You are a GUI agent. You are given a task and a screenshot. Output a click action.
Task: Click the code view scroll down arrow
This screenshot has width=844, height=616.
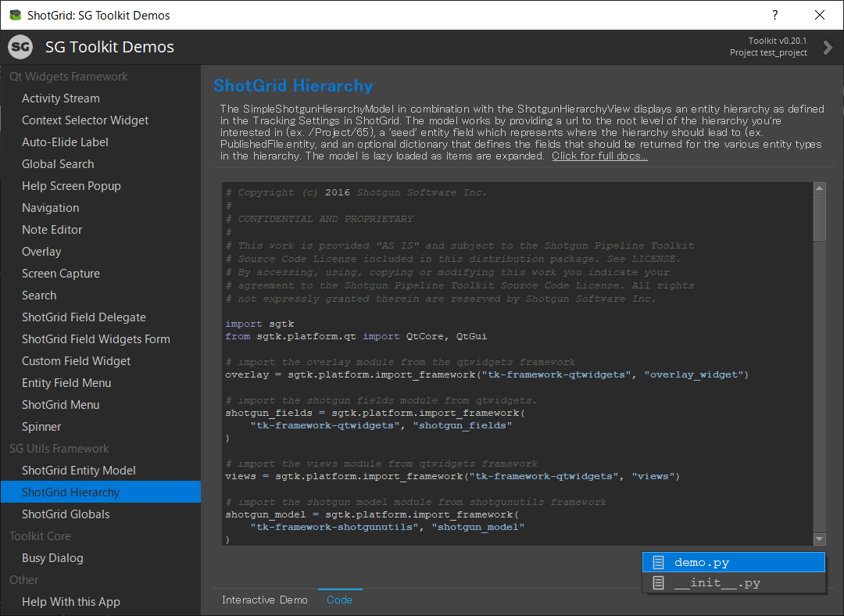pos(819,539)
